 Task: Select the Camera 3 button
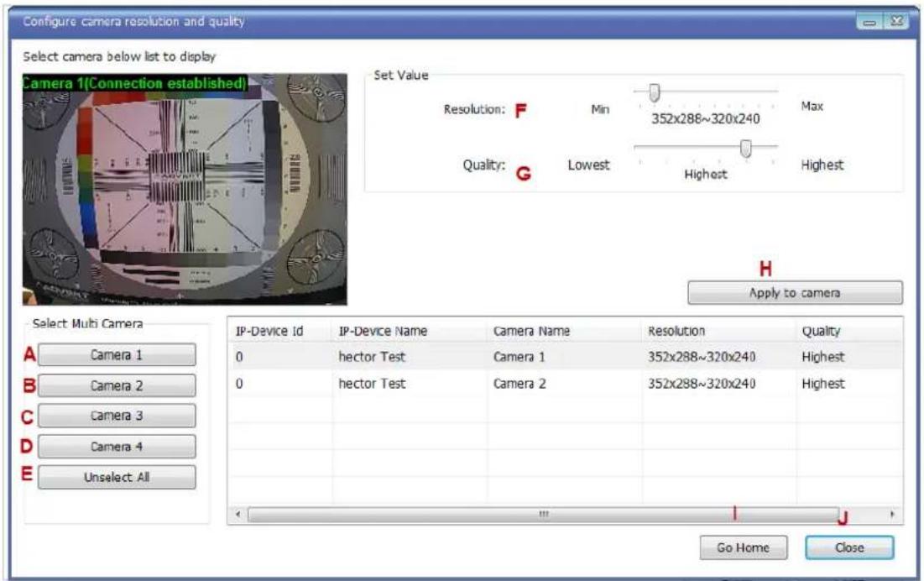coord(117,416)
